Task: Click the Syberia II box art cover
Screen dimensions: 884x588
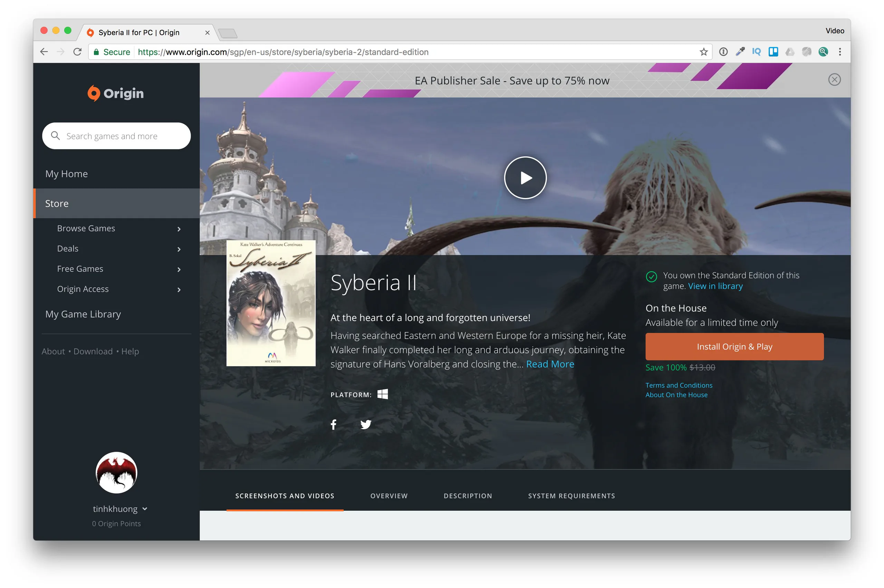Action: coord(271,303)
